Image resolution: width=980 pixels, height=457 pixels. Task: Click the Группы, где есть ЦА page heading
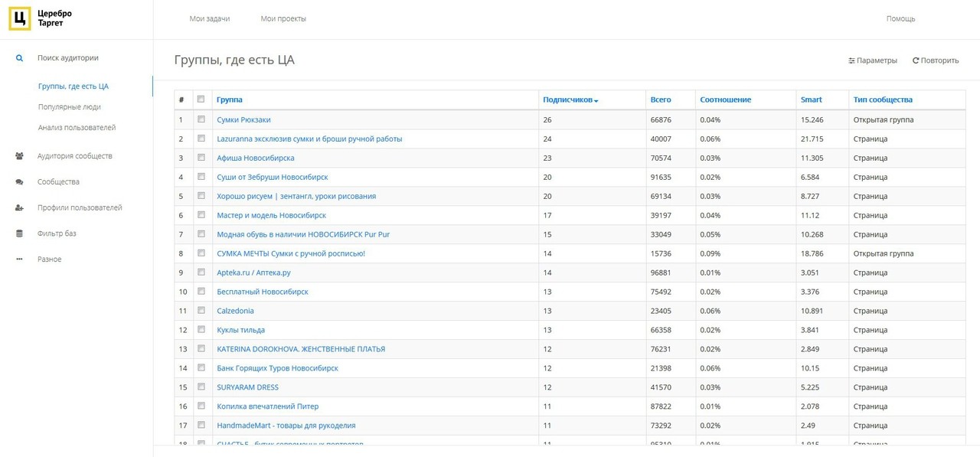pos(234,60)
